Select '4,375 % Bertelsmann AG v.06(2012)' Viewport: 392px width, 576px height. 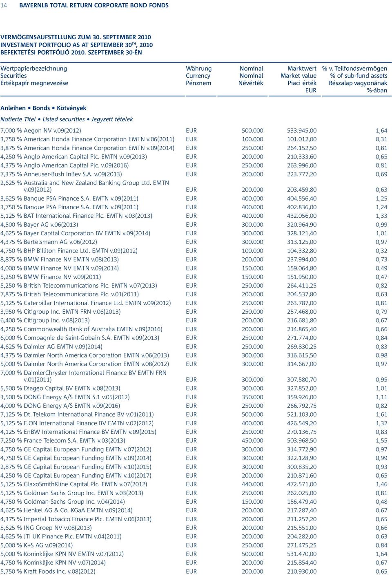[49, 242]
